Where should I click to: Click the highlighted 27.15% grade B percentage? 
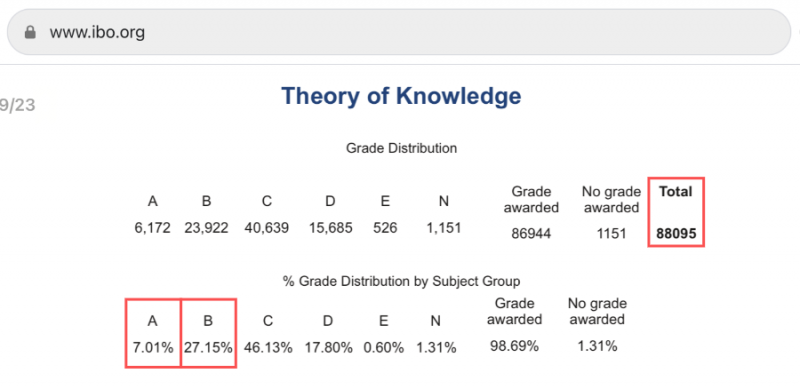[x=208, y=333]
